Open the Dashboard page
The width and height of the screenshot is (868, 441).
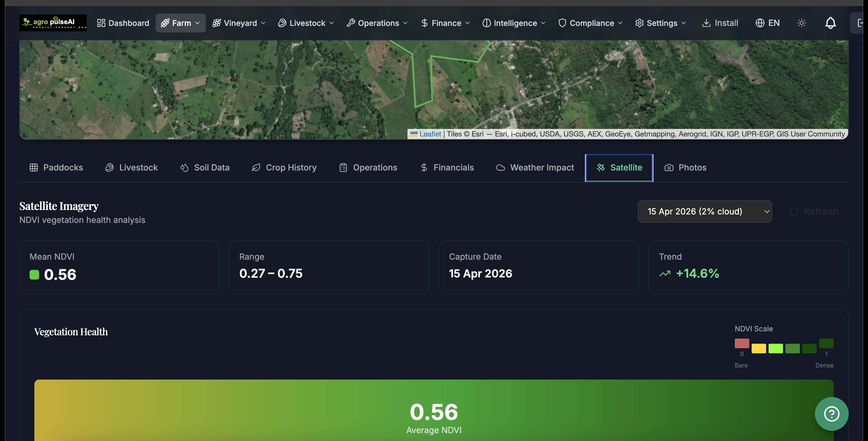[123, 23]
